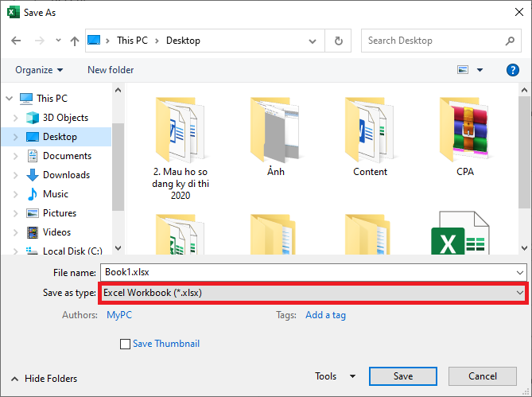The height and width of the screenshot is (397, 532).
Task: Collapse the This PC tree node
Action: [10, 99]
